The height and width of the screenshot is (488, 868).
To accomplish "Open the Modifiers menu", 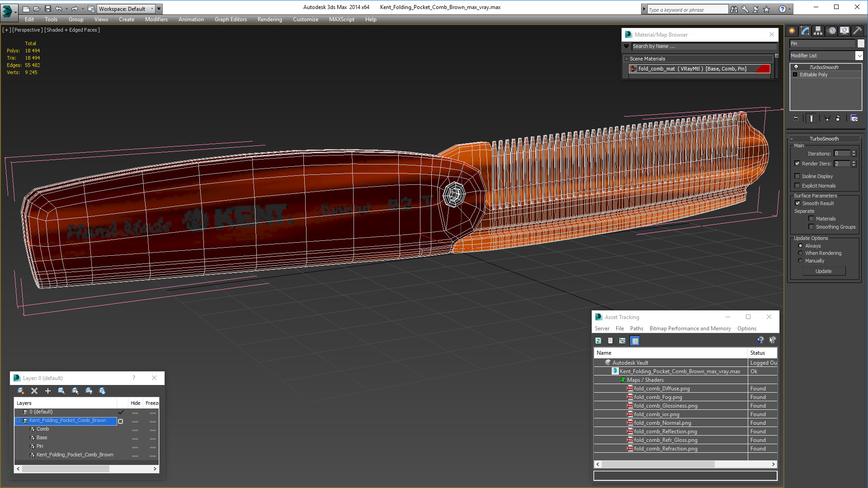I will [156, 19].
